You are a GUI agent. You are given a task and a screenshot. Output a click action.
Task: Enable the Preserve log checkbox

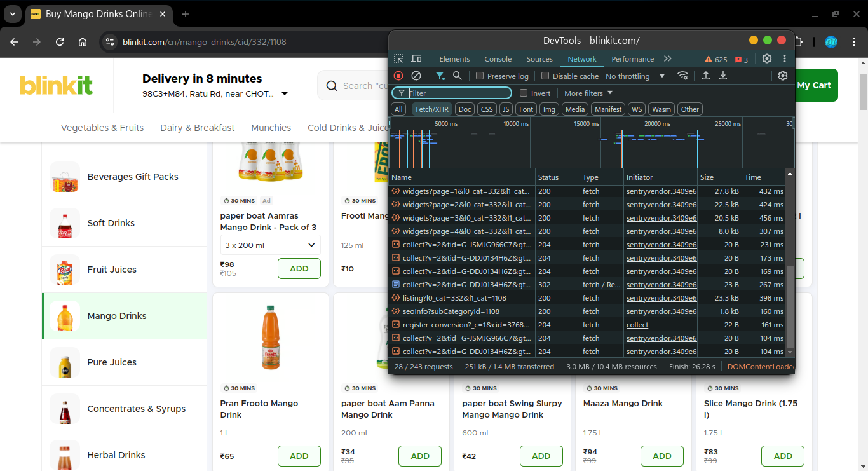(x=480, y=76)
